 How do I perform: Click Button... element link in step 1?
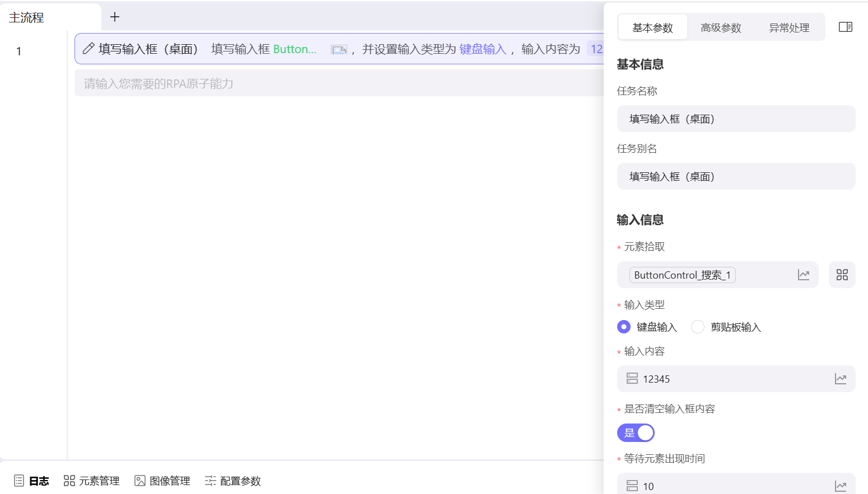coord(295,49)
